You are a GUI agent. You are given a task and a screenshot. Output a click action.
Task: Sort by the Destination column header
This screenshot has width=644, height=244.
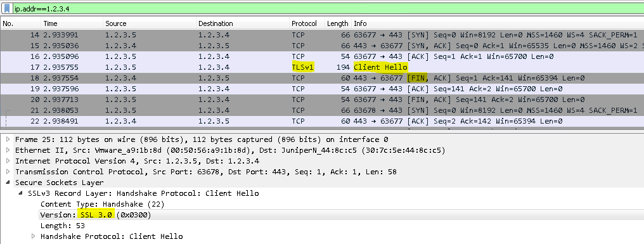[x=242, y=23]
